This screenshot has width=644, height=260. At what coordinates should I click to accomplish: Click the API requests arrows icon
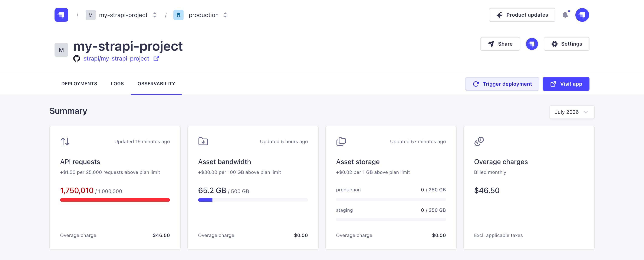[x=65, y=142]
